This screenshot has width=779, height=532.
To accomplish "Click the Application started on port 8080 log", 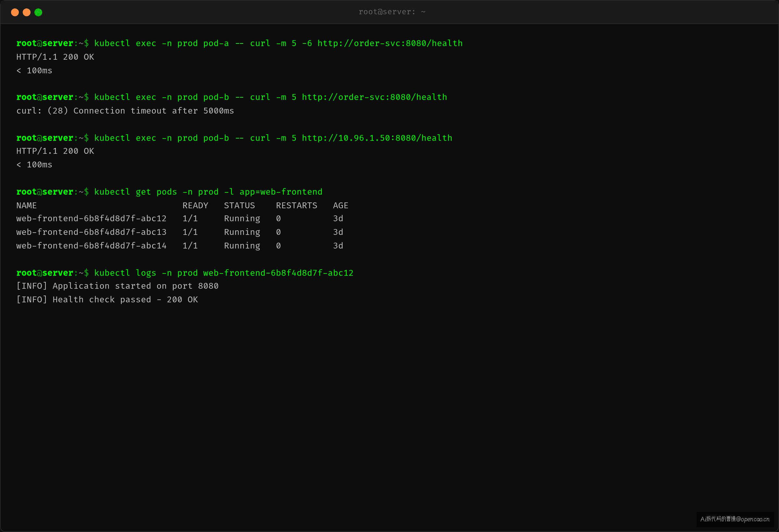I will click(x=117, y=286).
